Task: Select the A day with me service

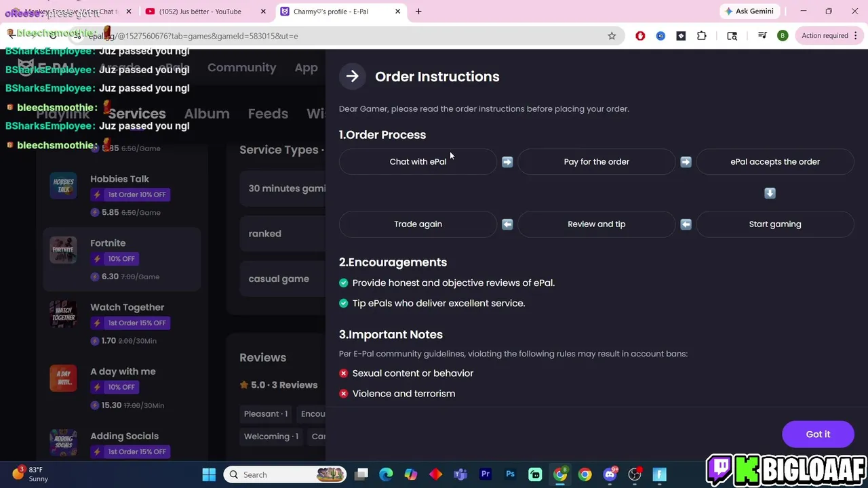Action: pos(122,388)
